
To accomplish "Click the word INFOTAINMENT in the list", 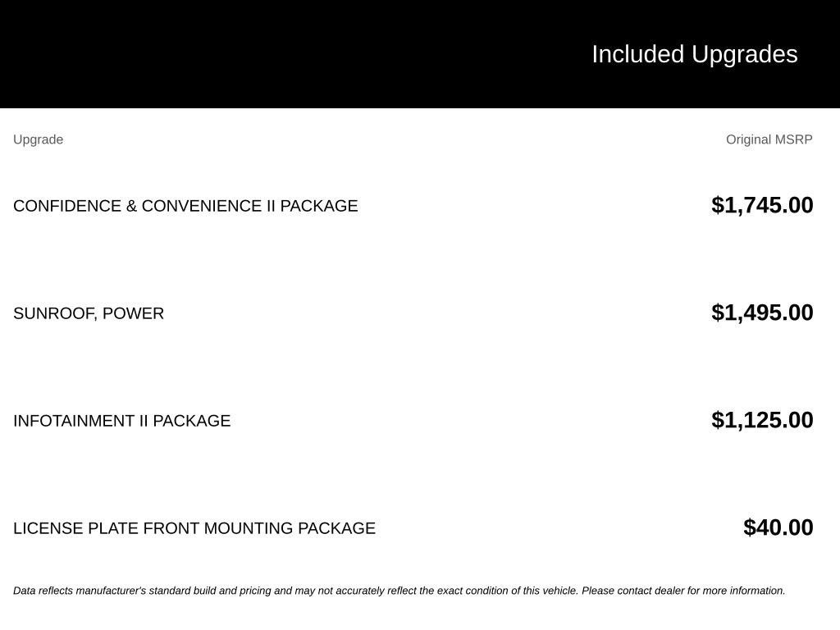I will [74, 421].
